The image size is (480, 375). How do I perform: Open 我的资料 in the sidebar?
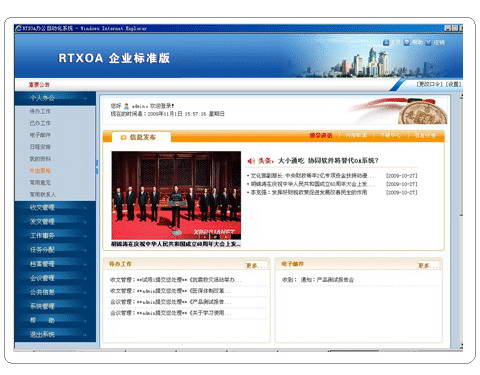click(40, 159)
